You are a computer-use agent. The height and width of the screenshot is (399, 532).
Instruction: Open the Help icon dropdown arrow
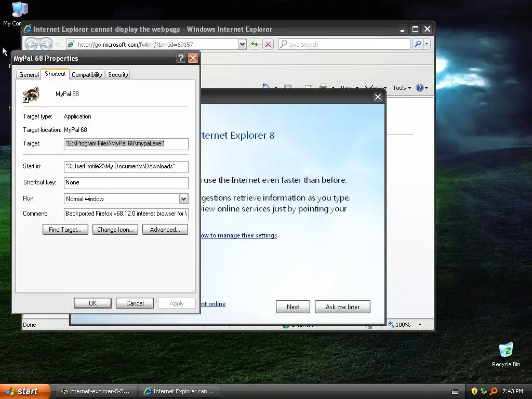(426, 88)
